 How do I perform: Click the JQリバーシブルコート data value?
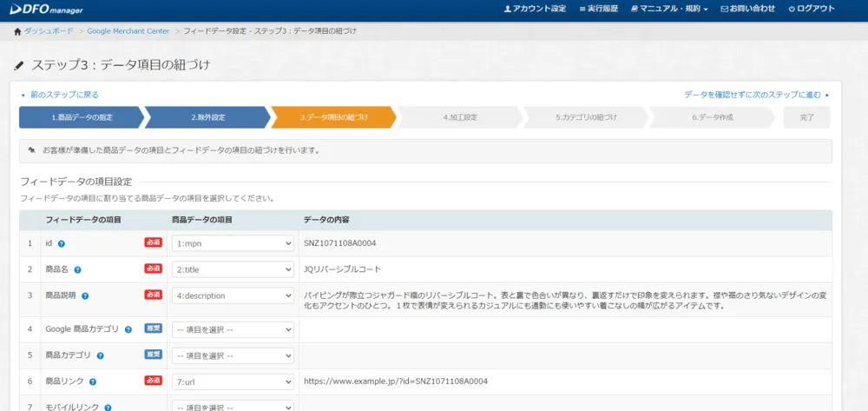tap(343, 269)
